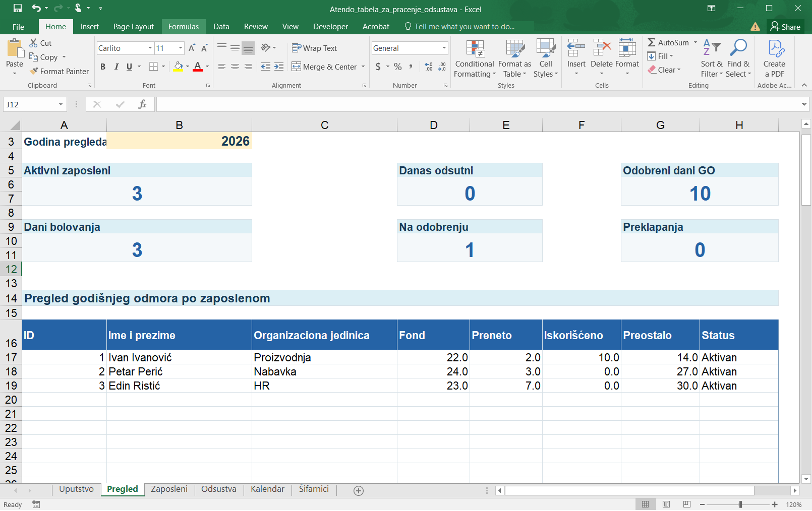Open Find & Select menu
The height and width of the screenshot is (511, 812).
coord(738,58)
